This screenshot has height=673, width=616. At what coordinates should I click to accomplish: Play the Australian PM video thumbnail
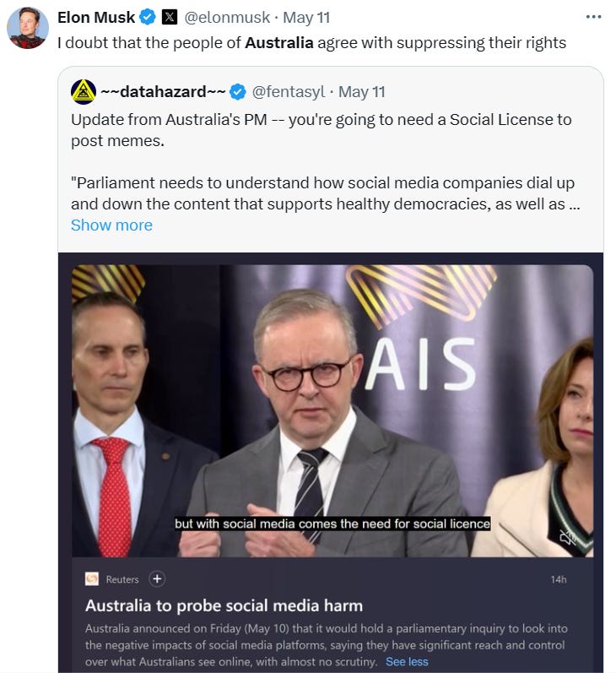(x=332, y=410)
